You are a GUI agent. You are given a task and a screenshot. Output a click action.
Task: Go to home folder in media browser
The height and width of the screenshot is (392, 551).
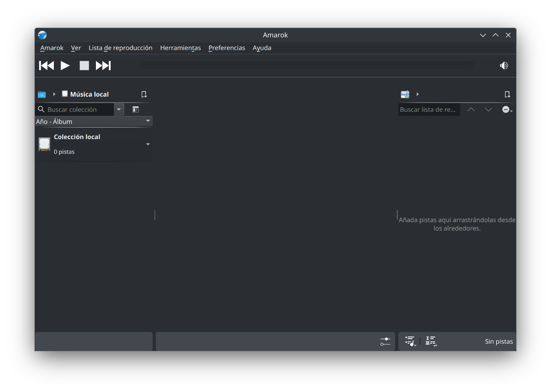tap(42, 94)
